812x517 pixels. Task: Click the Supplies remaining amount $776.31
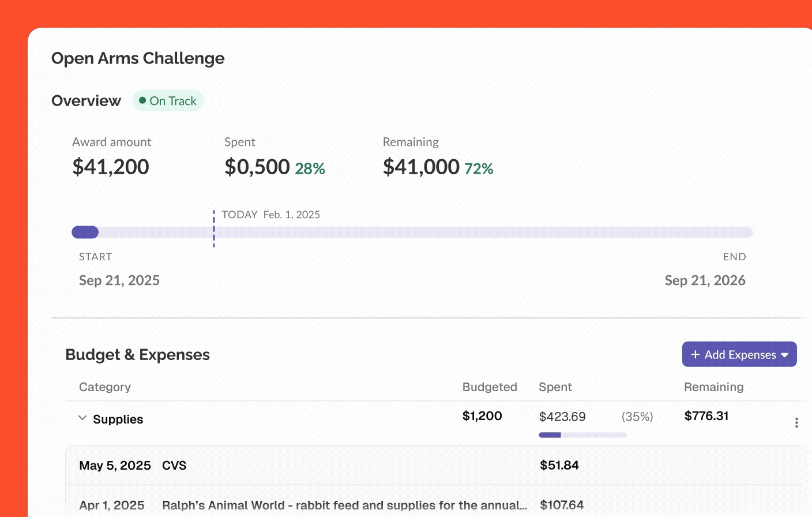point(706,416)
